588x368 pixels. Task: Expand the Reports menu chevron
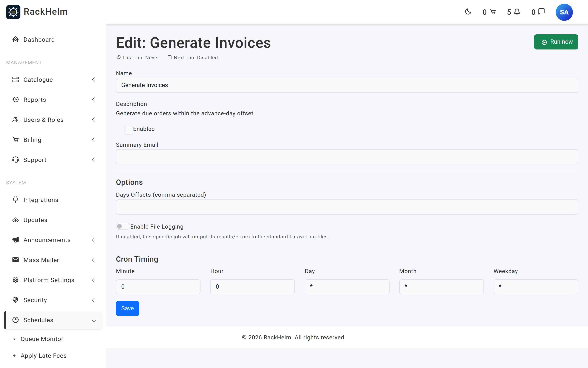[x=94, y=100]
